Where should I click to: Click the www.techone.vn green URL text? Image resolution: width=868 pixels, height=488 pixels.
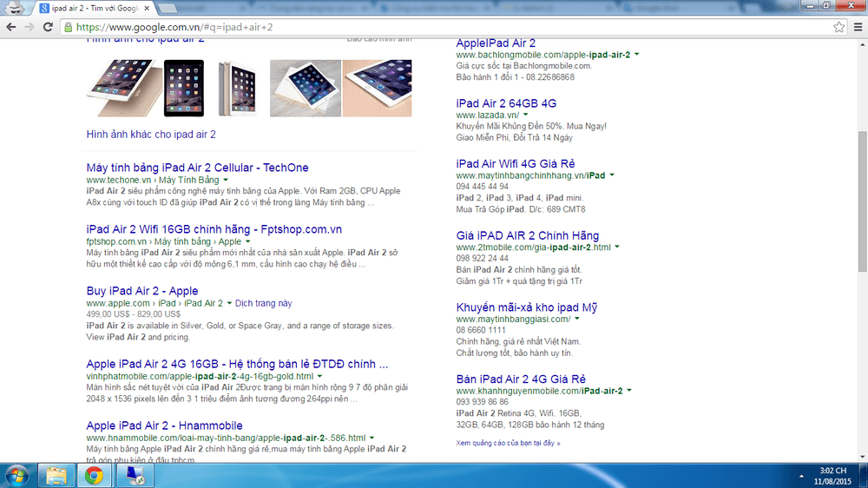click(x=118, y=180)
